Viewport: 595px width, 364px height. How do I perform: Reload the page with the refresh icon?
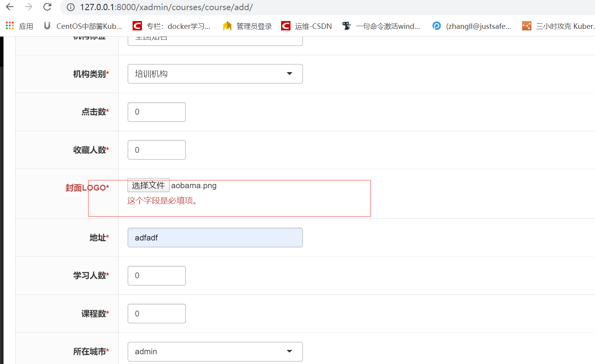pyautogui.click(x=47, y=7)
